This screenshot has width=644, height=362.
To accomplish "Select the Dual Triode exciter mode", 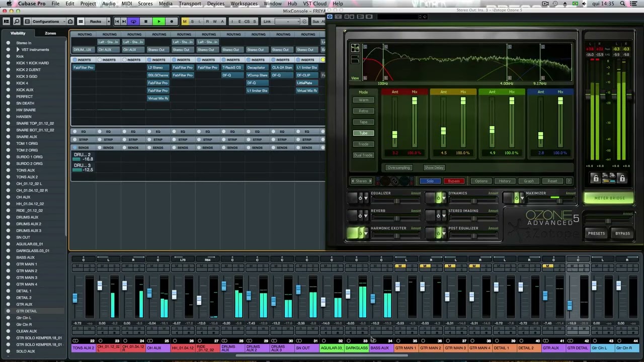I will (363, 155).
